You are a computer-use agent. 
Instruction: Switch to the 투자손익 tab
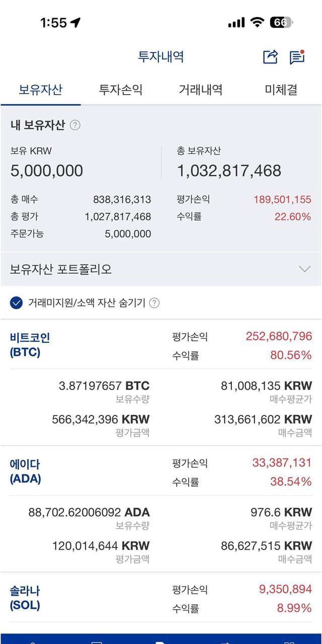[x=121, y=90]
